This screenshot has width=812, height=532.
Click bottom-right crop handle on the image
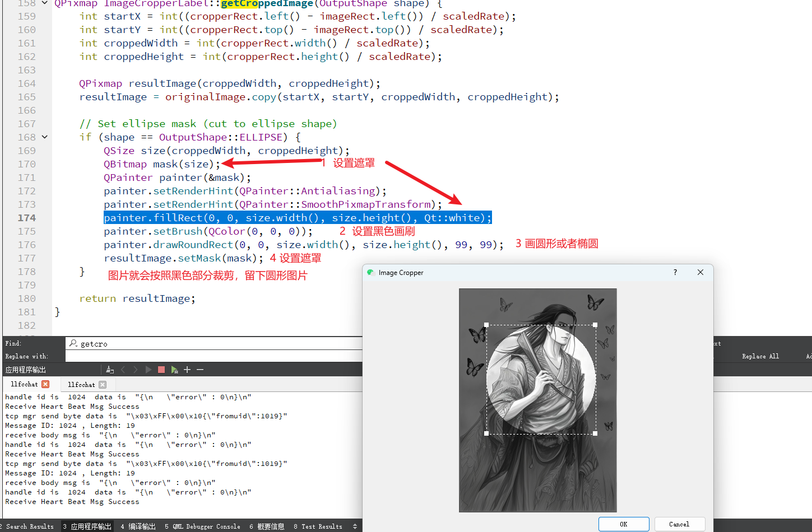point(595,433)
